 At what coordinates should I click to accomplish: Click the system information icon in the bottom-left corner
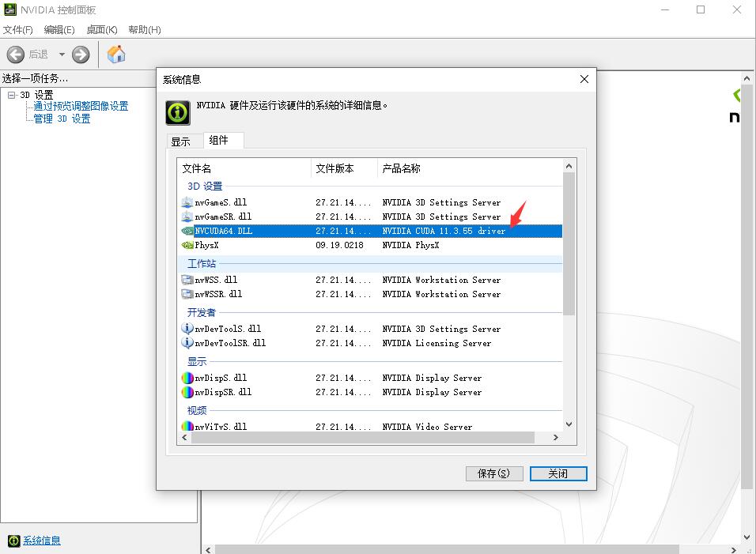tap(14, 541)
